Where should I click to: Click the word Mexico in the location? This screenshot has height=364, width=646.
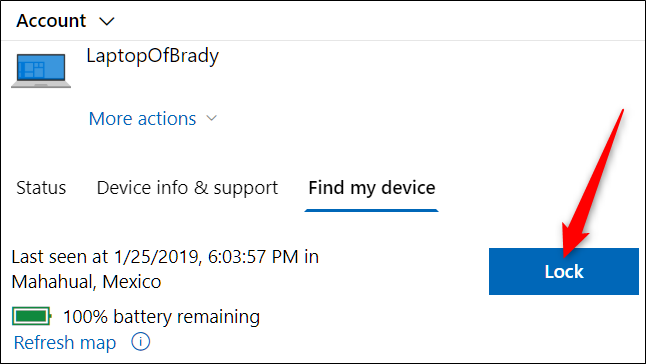[131, 282]
